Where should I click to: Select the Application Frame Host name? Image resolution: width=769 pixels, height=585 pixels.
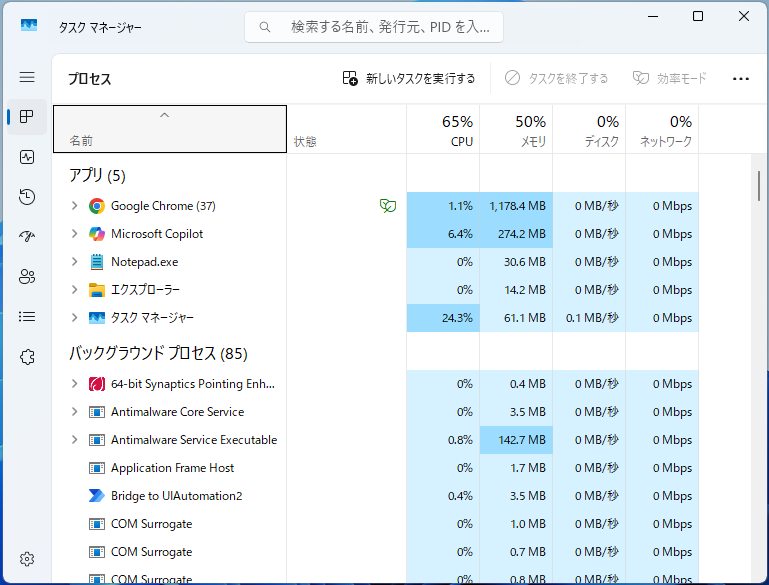(172, 468)
